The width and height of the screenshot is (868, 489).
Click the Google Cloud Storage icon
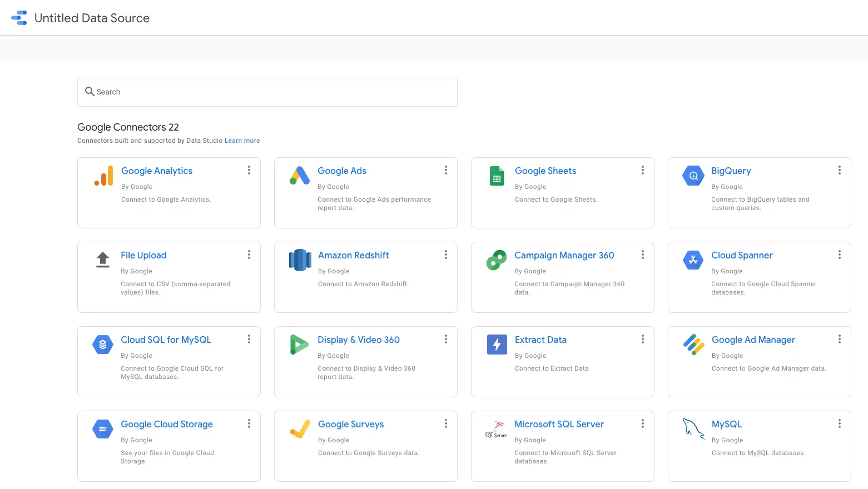click(x=103, y=429)
